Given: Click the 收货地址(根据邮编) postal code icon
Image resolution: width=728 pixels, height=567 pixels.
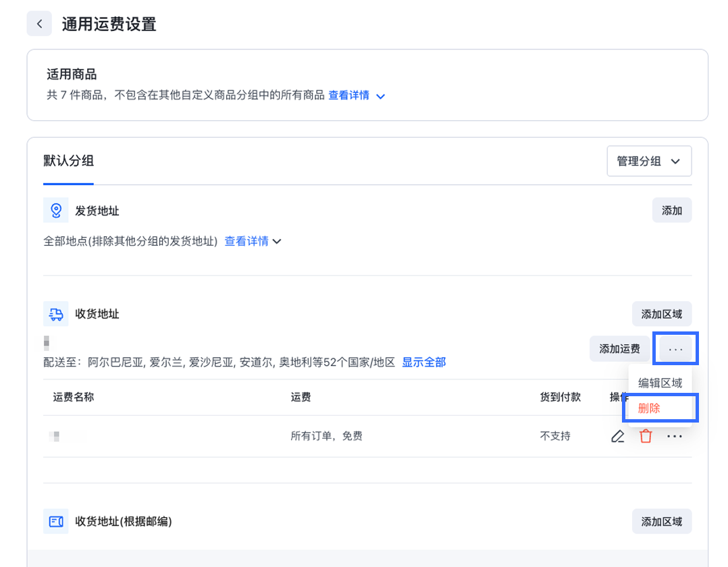Looking at the screenshot, I should [56, 522].
